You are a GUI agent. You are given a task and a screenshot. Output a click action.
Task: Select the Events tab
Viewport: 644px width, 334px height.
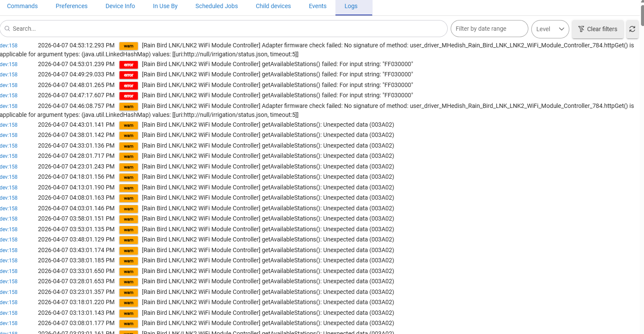tap(318, 6)
